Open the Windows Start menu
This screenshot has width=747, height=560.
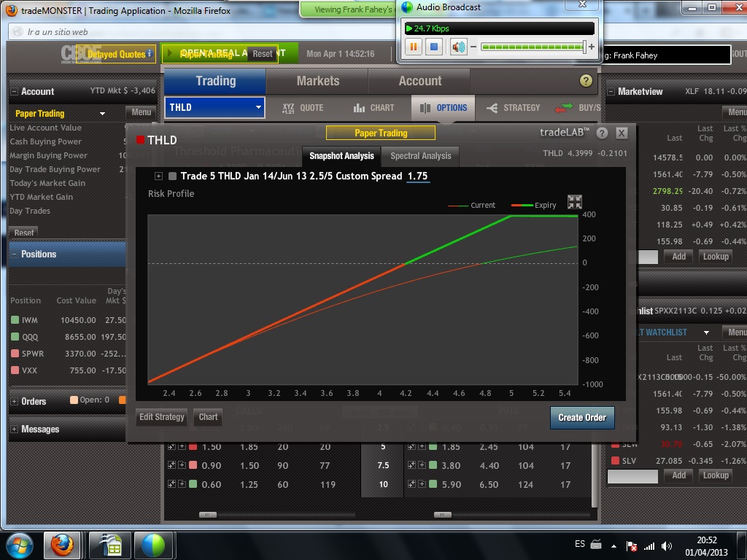tap(19, 545)
